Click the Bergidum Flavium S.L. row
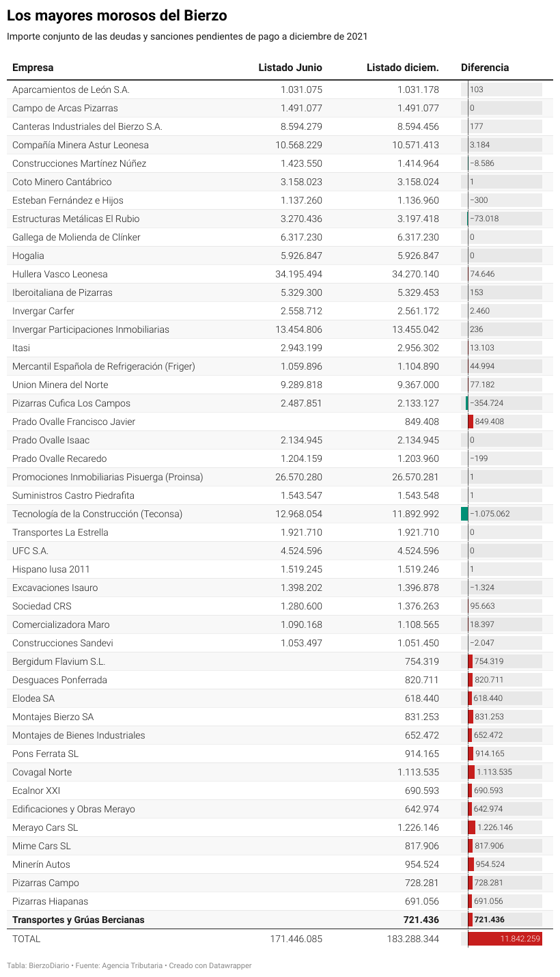The height and width of the screenshot is (977, 560). [280, 661]
